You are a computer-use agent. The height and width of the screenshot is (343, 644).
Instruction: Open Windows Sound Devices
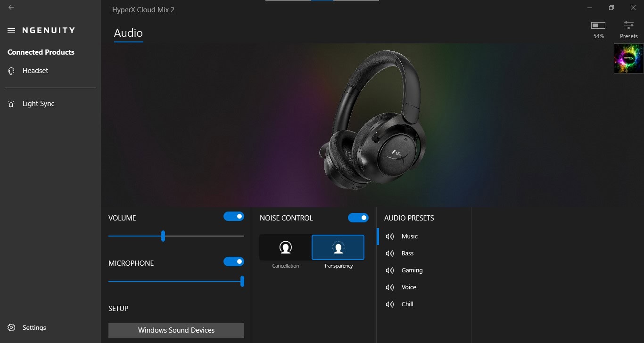[176, 330]
